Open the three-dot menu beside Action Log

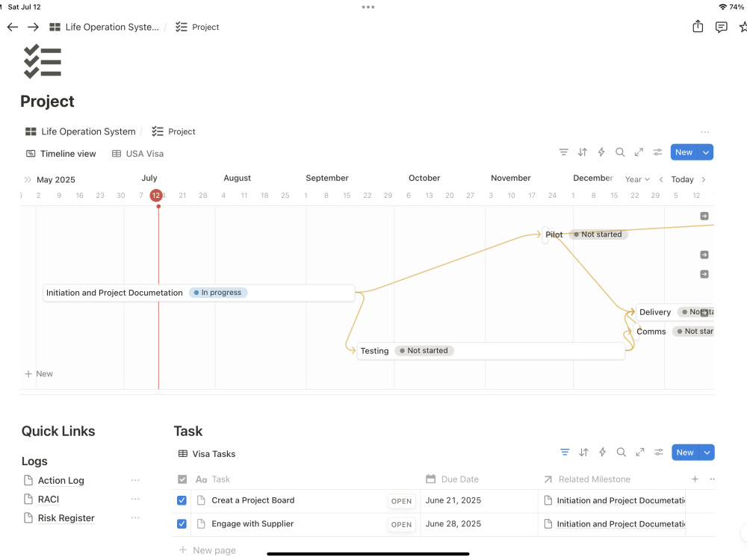(x=135, y=480)
